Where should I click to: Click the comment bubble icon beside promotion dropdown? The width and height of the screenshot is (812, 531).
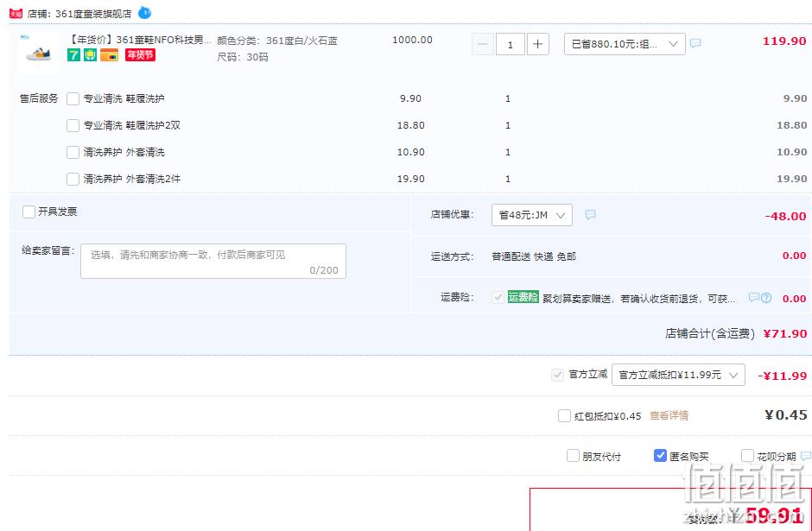695,43
